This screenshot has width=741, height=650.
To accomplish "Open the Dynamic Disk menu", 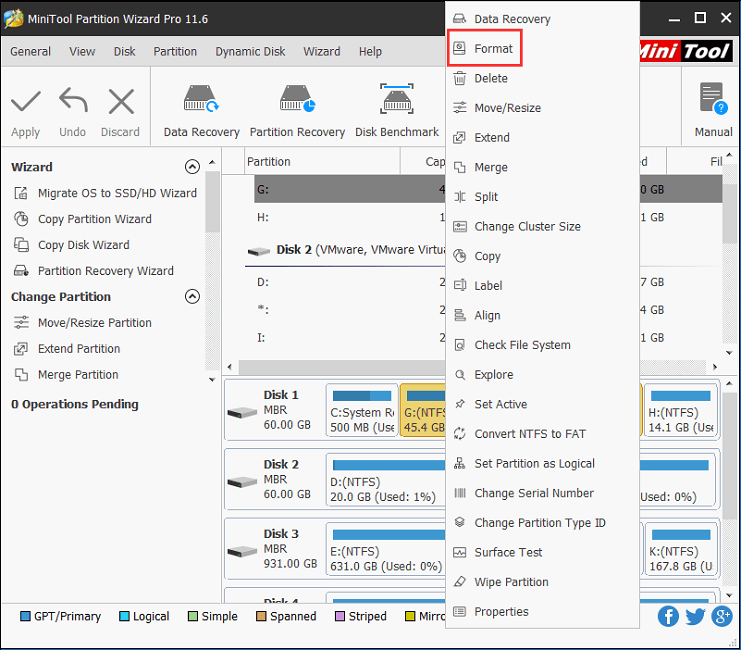I will coord(250,52).
